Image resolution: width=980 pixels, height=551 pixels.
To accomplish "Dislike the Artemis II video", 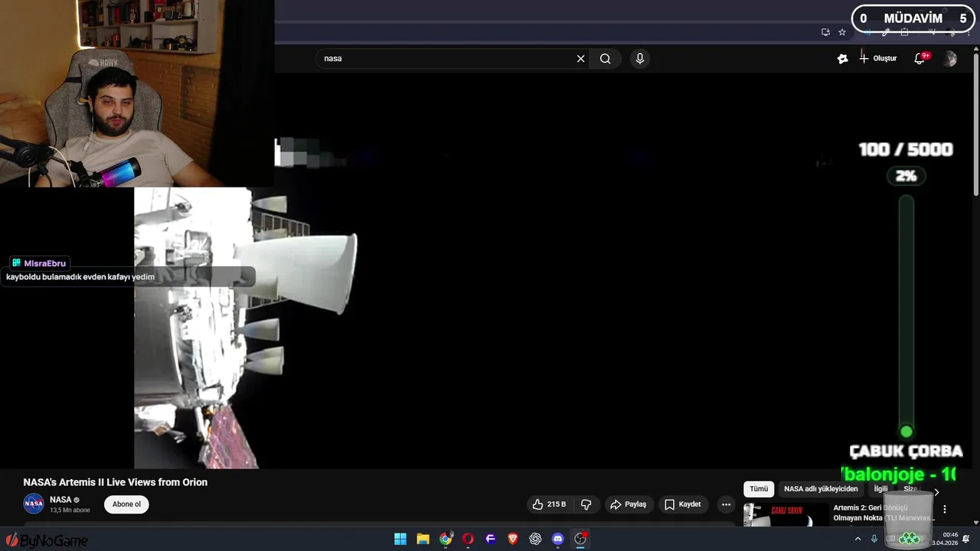I will click(x=586, y=504).
